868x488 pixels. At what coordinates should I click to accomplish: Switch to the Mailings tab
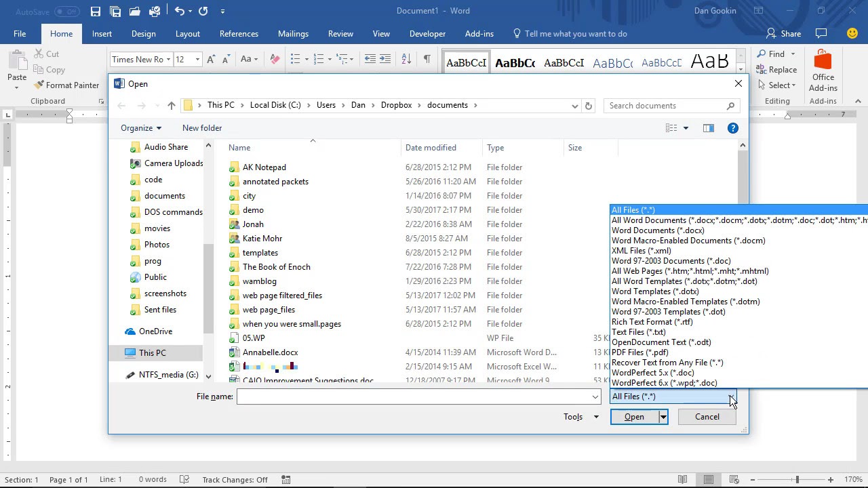[x=293, y=33]
